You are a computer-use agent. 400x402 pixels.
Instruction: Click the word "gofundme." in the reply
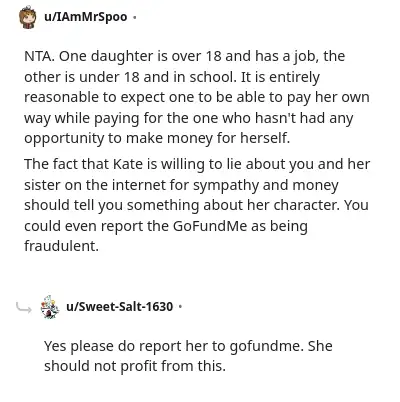click(x=267, y=346)
